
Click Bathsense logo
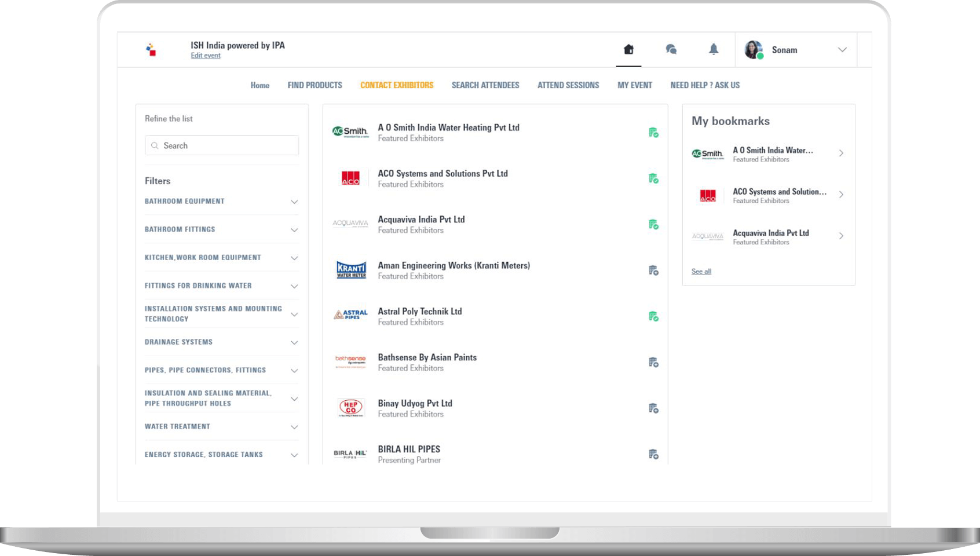click(x=350, y=361)
